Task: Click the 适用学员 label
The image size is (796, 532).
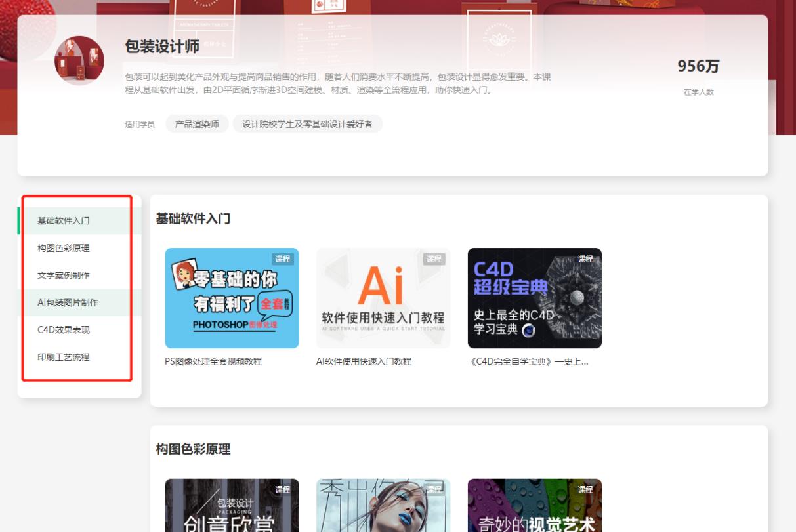Action: point(140,125)
